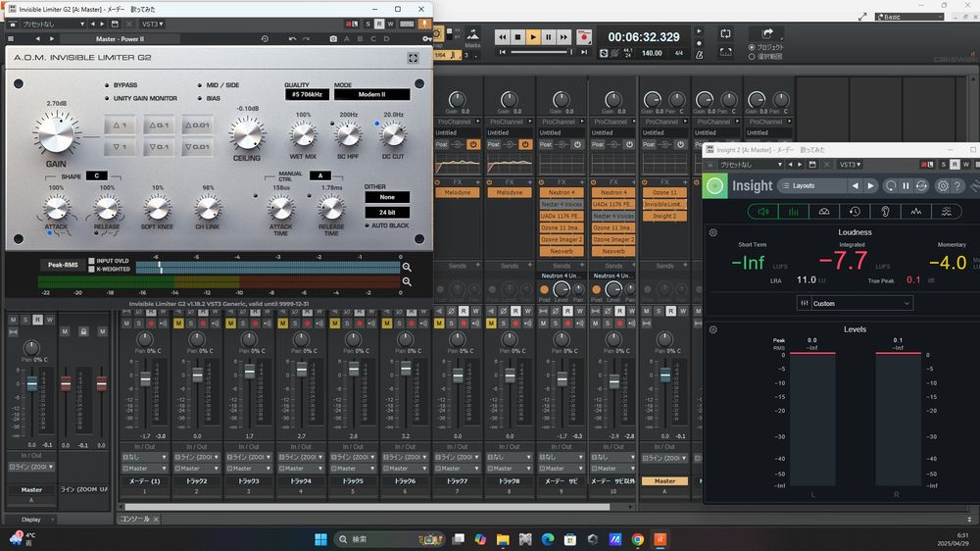Select the Insight loudness gauge module icon
Viewport: 980px width, 551px height.
823,211
